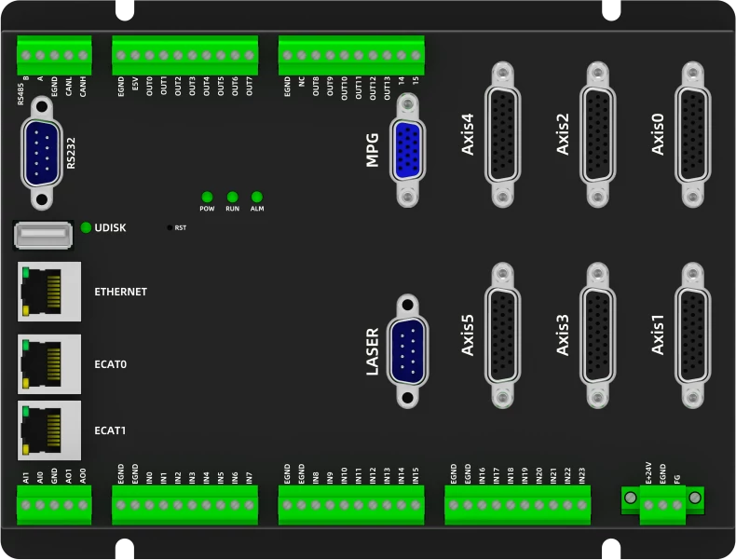
Task: Click the AO0 analog output terminal screw
Action: pyautogui.click(x=83, y=505)
